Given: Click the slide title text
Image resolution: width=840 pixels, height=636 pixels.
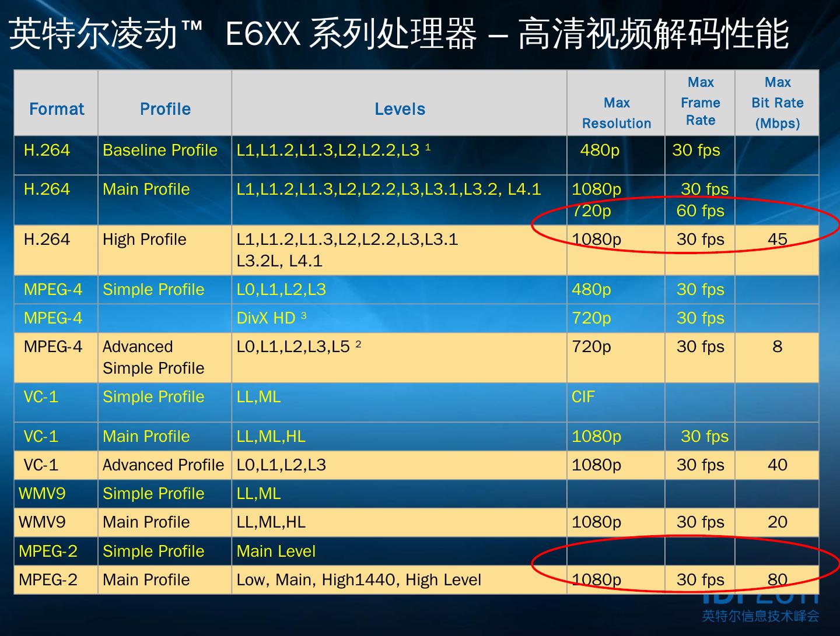Looking at the screenshot, I should [x=399, y=33].
